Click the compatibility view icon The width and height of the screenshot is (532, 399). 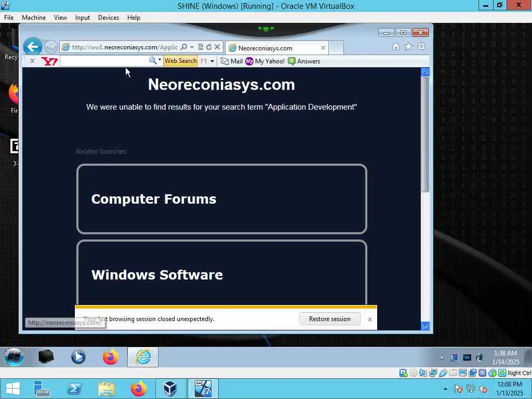(201, 47)
